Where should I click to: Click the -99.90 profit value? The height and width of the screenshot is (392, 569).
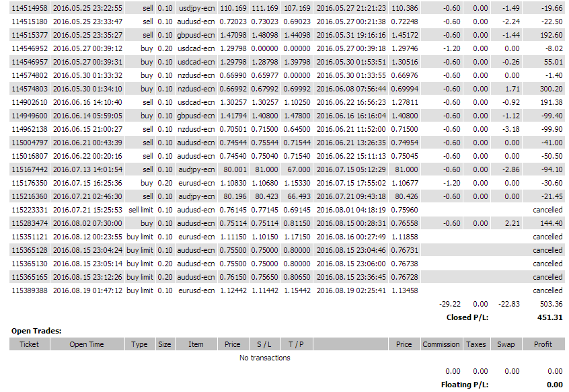pyautogui.click(x=552, y=128)
